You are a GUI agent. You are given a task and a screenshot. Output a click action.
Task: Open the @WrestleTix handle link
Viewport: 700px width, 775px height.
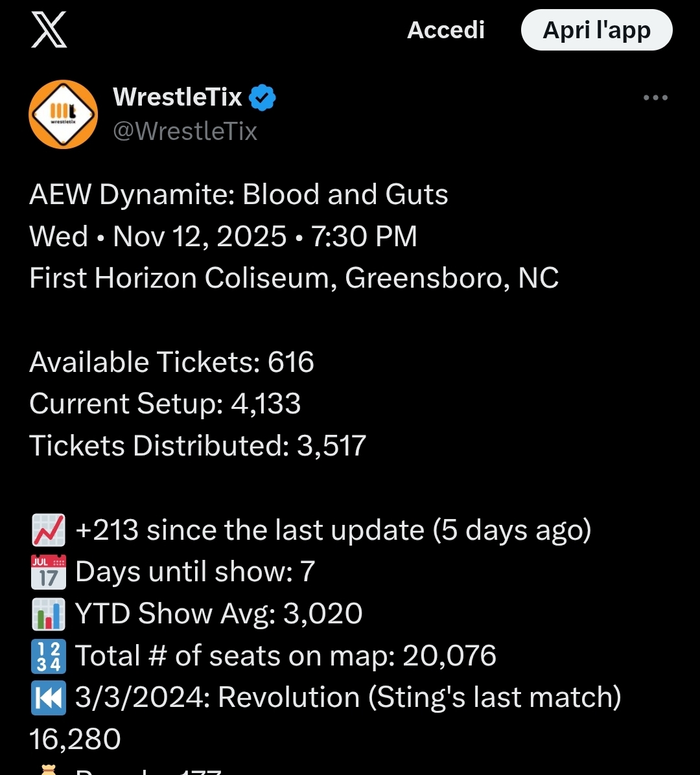pos(185,132)
